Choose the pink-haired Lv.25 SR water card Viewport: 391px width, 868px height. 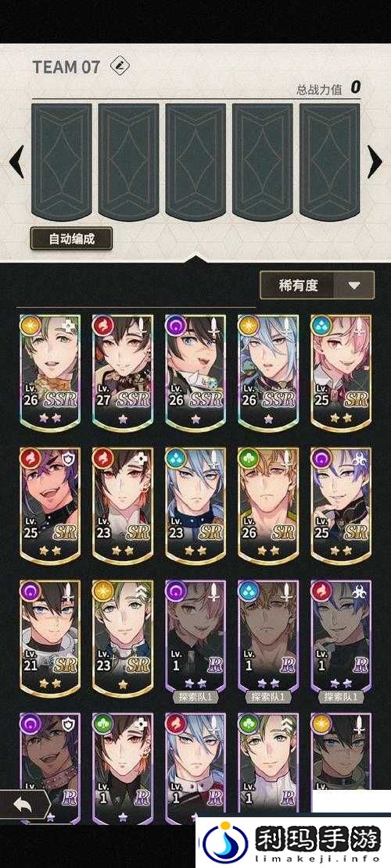341,373
